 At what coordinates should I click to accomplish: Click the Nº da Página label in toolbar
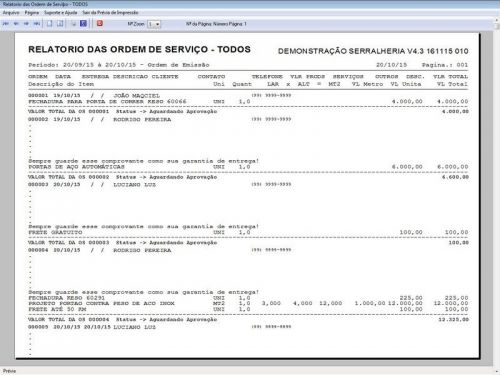[x=216, y=24]
